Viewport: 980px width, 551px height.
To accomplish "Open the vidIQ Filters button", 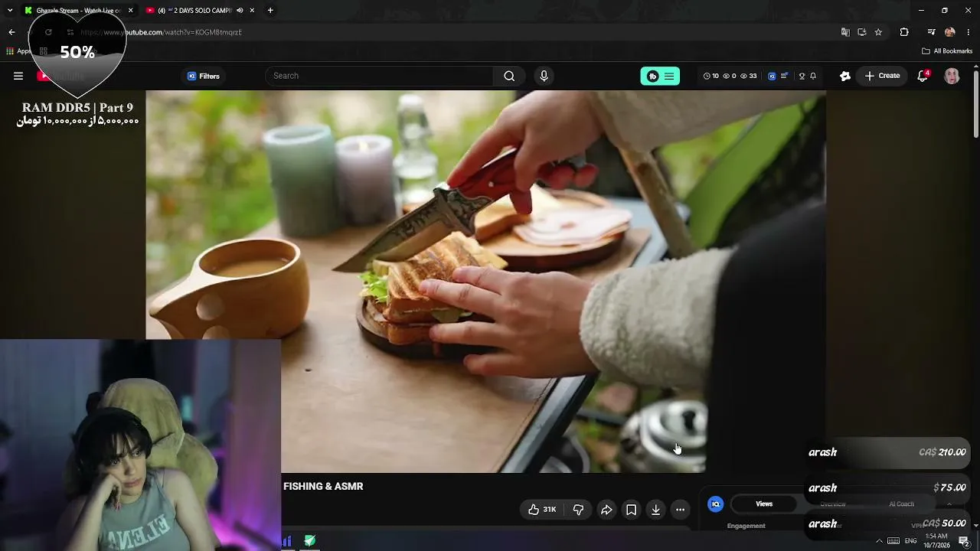I will (x=204, y=76).
